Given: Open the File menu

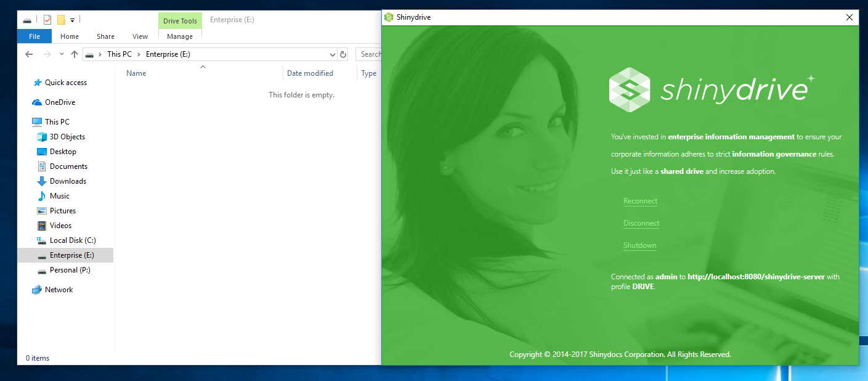Looking at the screenshot, I should (34, 36).
